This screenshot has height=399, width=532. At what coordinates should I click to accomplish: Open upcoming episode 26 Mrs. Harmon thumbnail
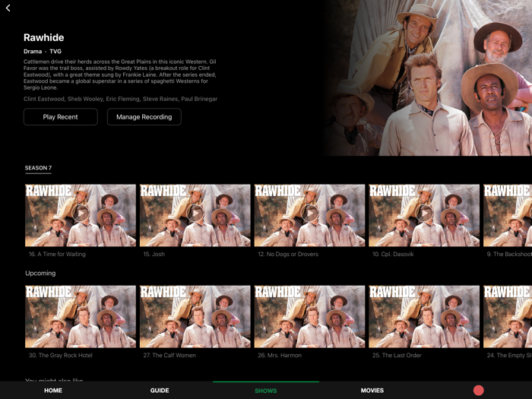click(x=310, y=317)
